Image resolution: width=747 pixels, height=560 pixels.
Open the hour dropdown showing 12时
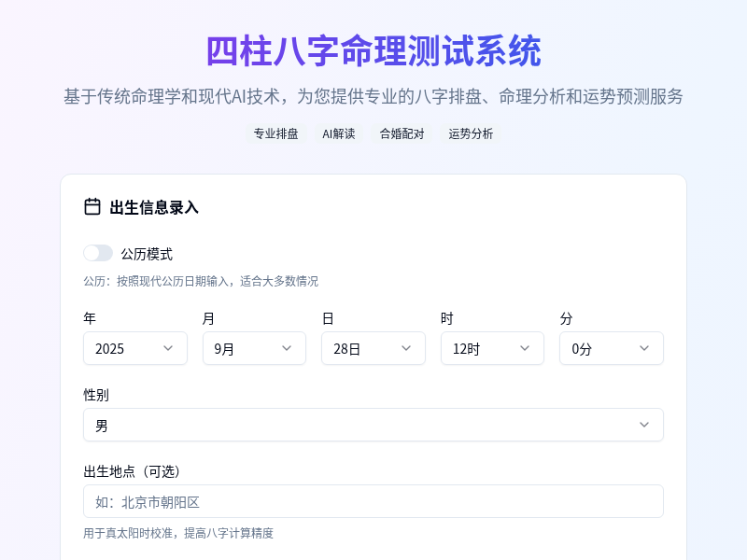pyautogui.click(x=492, y=348)
